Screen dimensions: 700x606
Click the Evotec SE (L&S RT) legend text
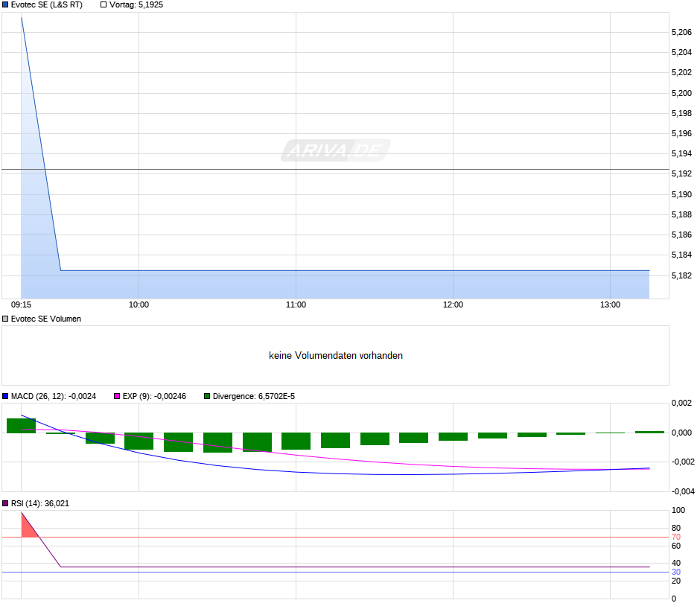[47, 5]
